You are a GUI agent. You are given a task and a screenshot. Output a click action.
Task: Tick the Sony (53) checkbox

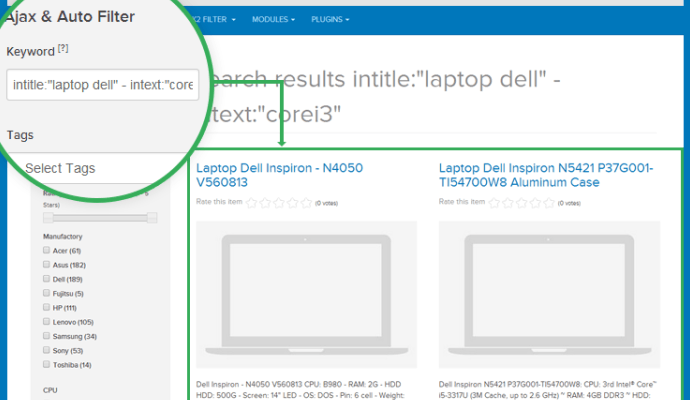pos(46,350)
